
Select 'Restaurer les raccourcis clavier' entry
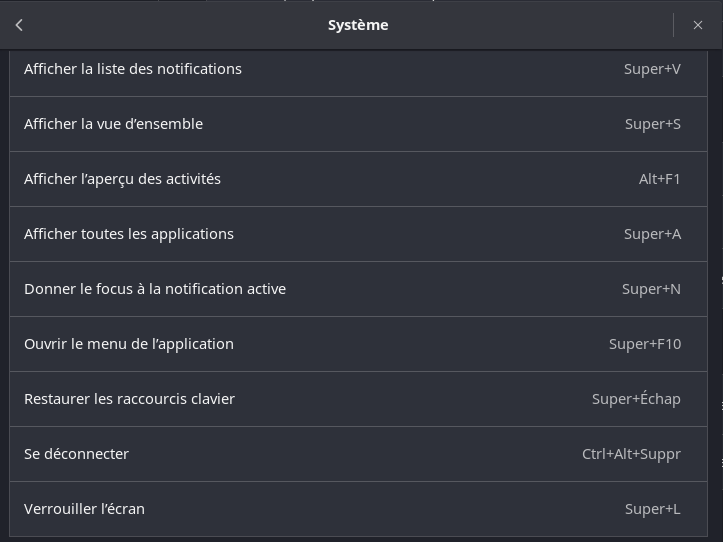pos(129,399)
